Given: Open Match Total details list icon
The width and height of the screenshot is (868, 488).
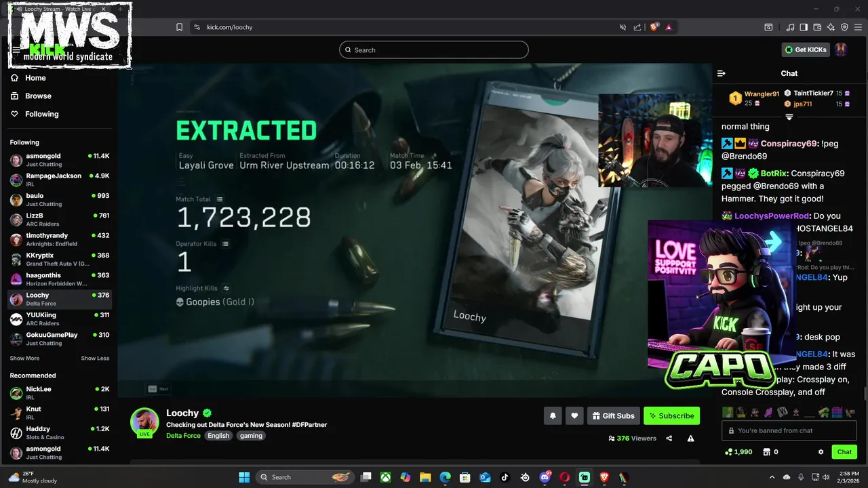Looking at the screenshot, I should [x=220, y=199].
